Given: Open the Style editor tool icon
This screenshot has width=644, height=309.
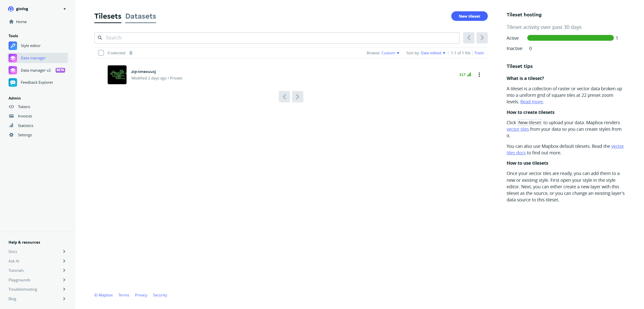Looking at the screenshot, I should 13,46.
